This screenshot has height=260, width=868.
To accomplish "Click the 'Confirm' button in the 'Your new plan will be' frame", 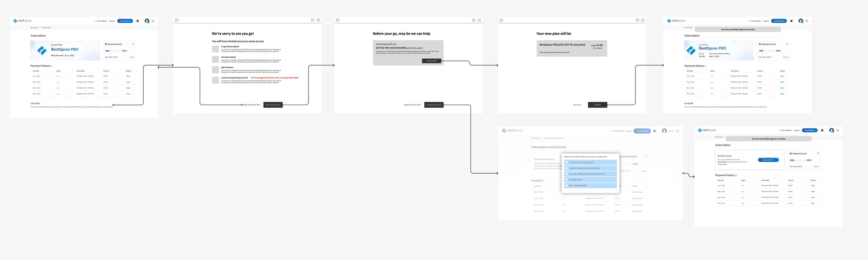I will [x=598, y=105].
